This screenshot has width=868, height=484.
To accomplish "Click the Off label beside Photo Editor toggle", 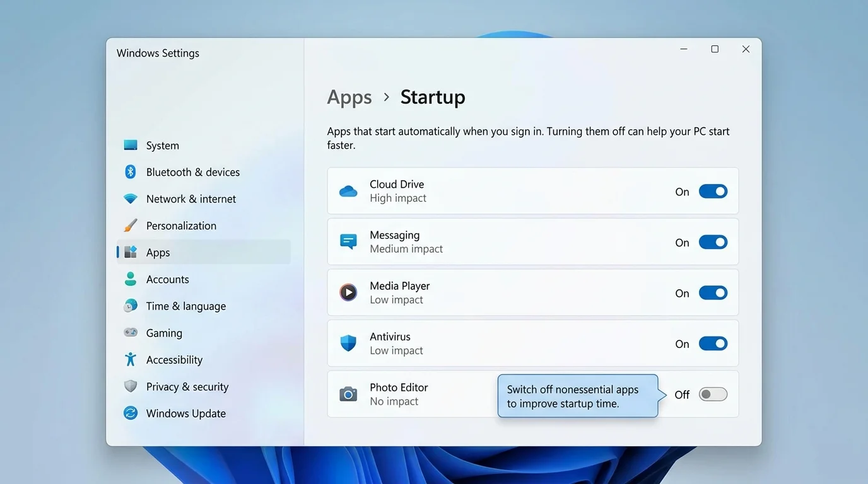I will click(682, 395).
